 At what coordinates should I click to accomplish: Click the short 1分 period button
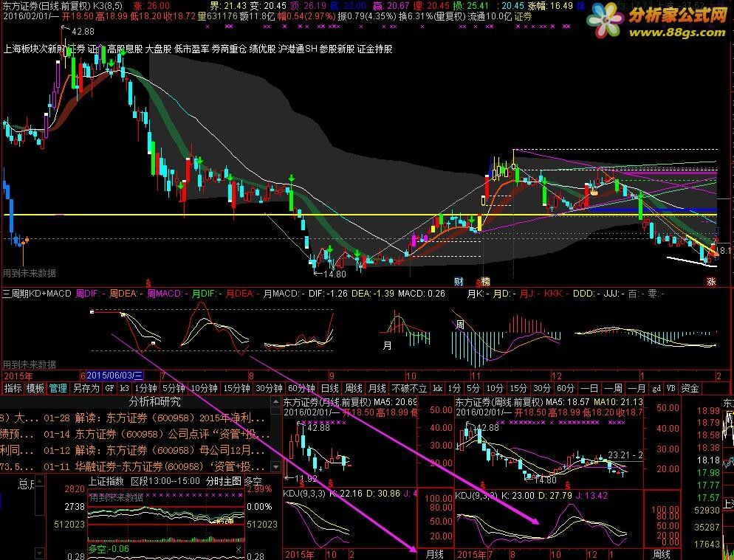coord(454,388)
